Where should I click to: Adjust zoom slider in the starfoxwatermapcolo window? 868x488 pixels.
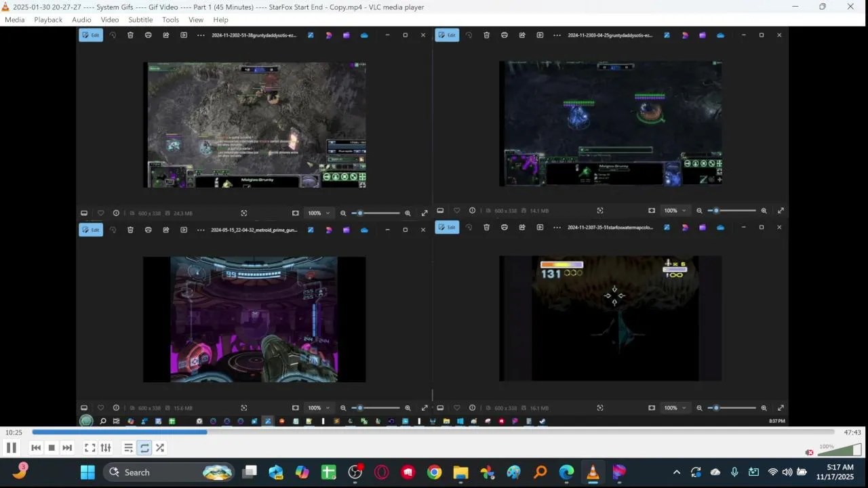tap(732, 408)
